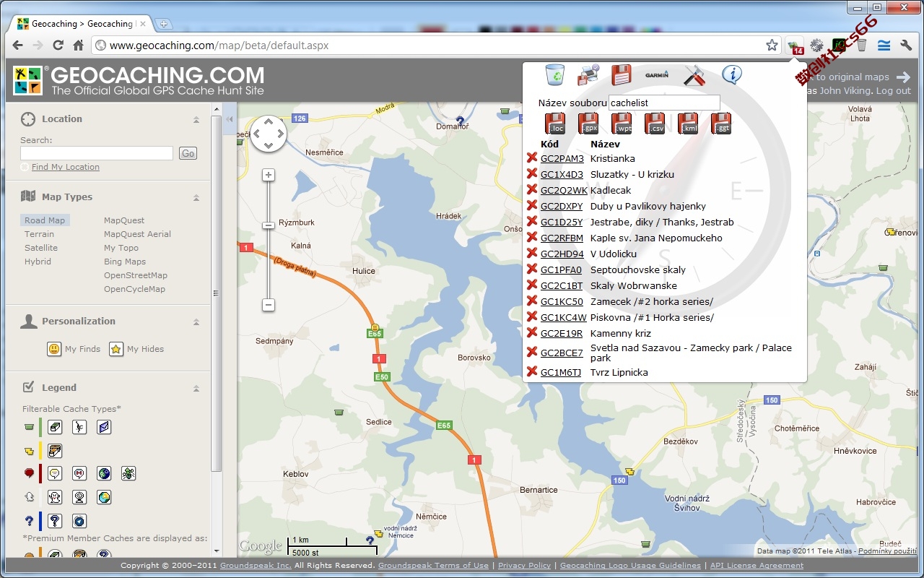Export list as .wpt file
Screen dimensions: 924x578
click(x=622, y=124)
